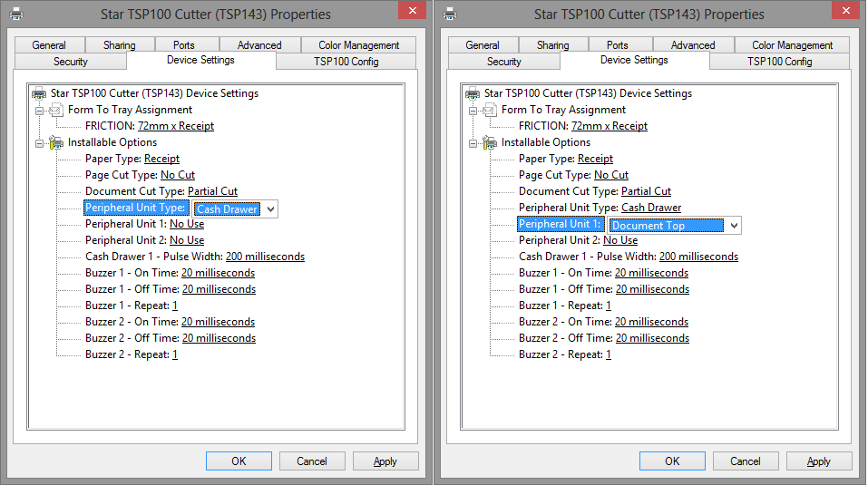Click Page Cut Type No Cut, right window
868x485 pixels.
(611, 175)
